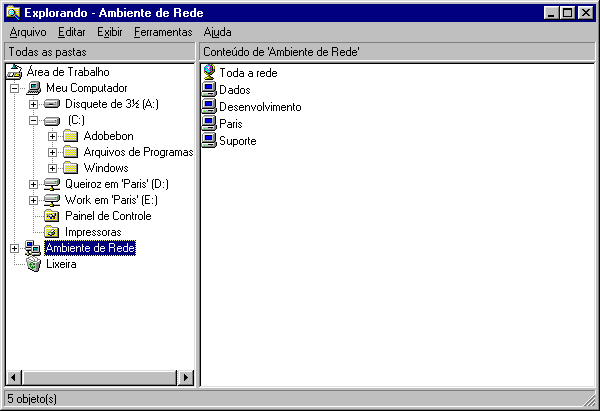Select the Adobebon folder name

point(109,136)
